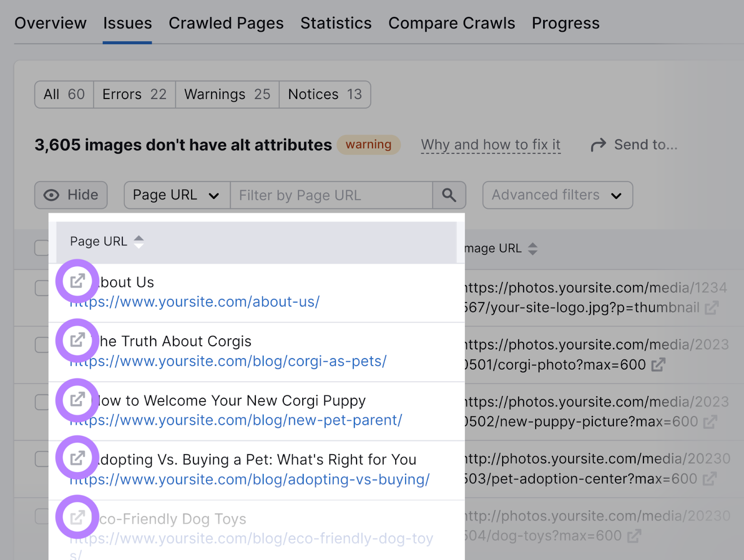744x560 pixels.
Task: Check the select-all header checkbox
Action: [x=41, y=248]
